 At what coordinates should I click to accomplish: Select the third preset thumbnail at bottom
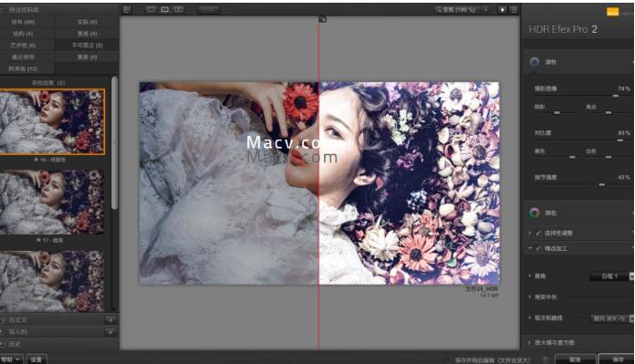(x=52, y=281)
